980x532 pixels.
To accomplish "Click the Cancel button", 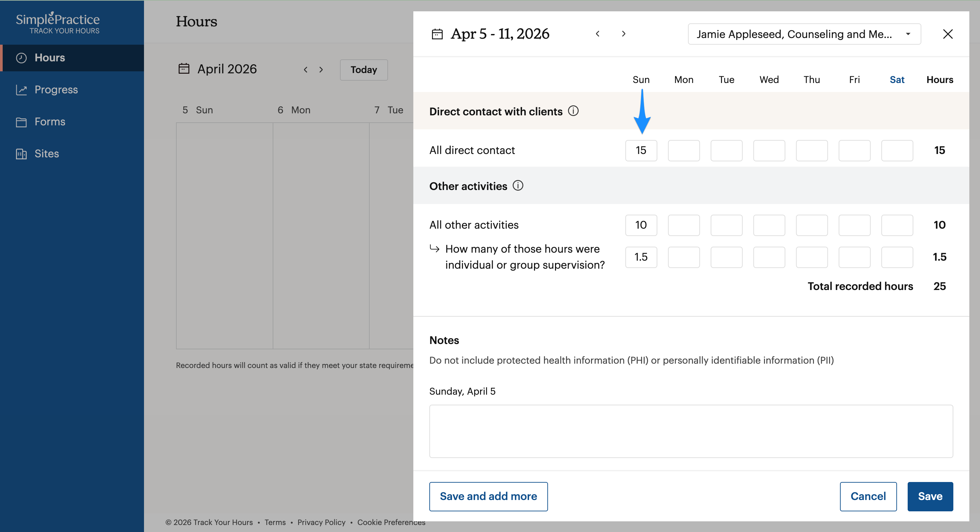I will pyautogui.click(x=868, y=497).
